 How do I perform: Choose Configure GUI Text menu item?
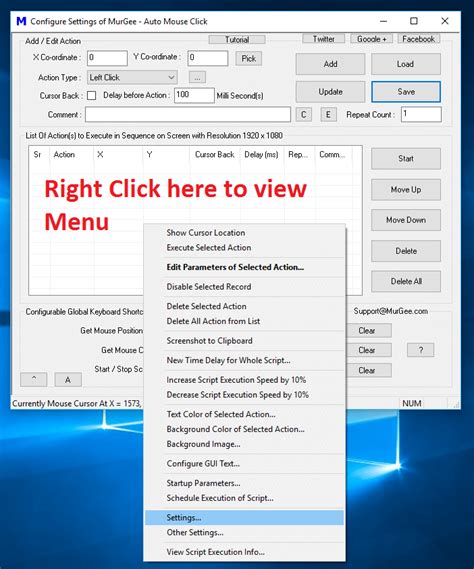244,464
